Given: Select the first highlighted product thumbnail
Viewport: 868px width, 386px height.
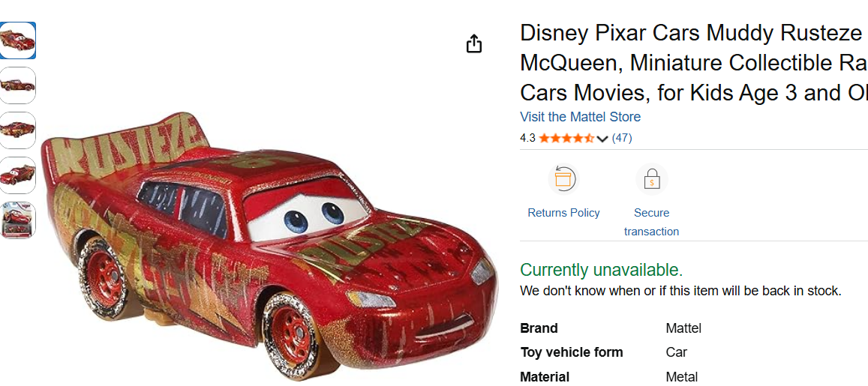Looking at the screenshot, I should click(17, 40).
